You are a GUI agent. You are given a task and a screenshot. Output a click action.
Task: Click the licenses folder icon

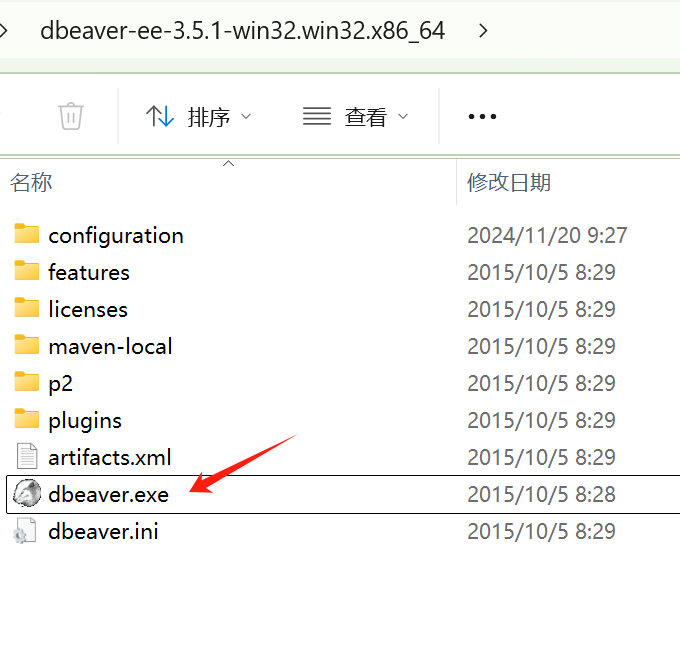[x=26, y=308]
